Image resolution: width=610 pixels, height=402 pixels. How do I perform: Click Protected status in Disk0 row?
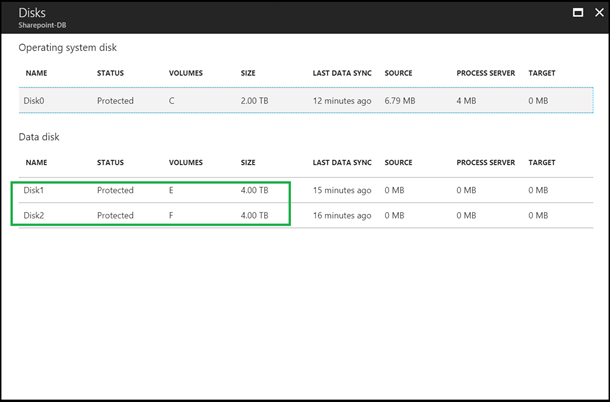[115, 101]
